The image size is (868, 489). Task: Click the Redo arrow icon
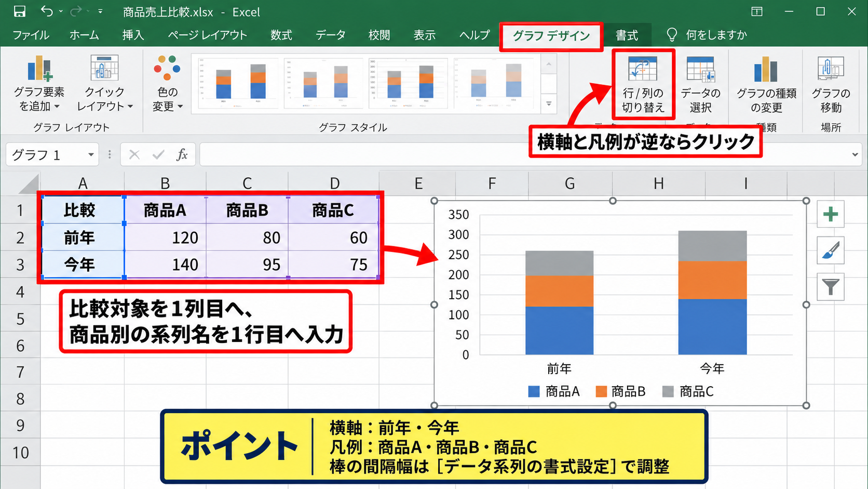click(x=76, y=11)
